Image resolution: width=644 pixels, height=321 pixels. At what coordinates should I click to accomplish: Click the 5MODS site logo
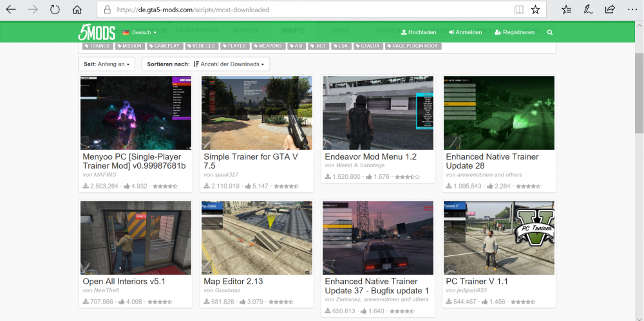coord(97,32)
